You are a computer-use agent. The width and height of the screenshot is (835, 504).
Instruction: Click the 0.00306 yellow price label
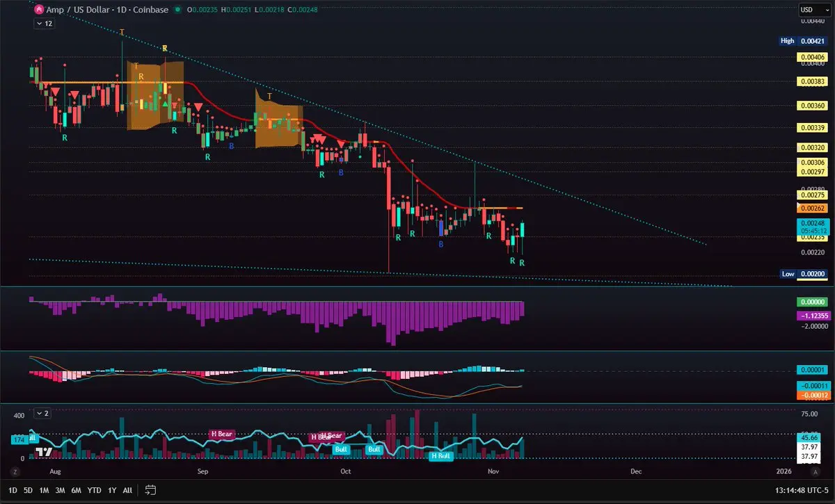(812, 163)
